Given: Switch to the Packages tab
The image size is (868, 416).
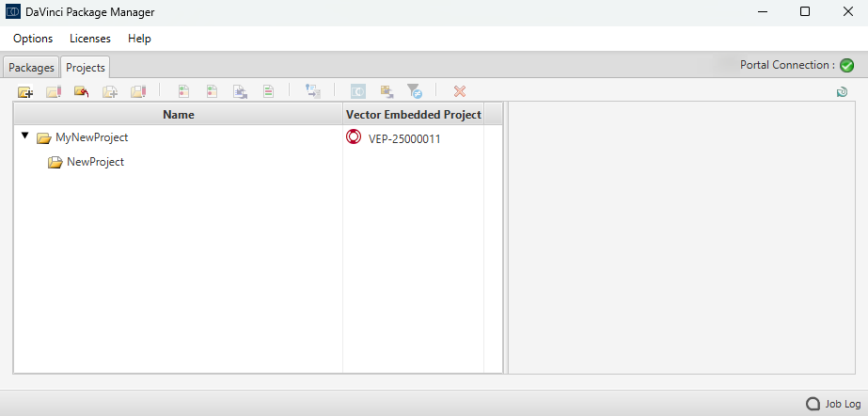Looking at the screenshot, I should pyautogui.click(x=32, y=68).
